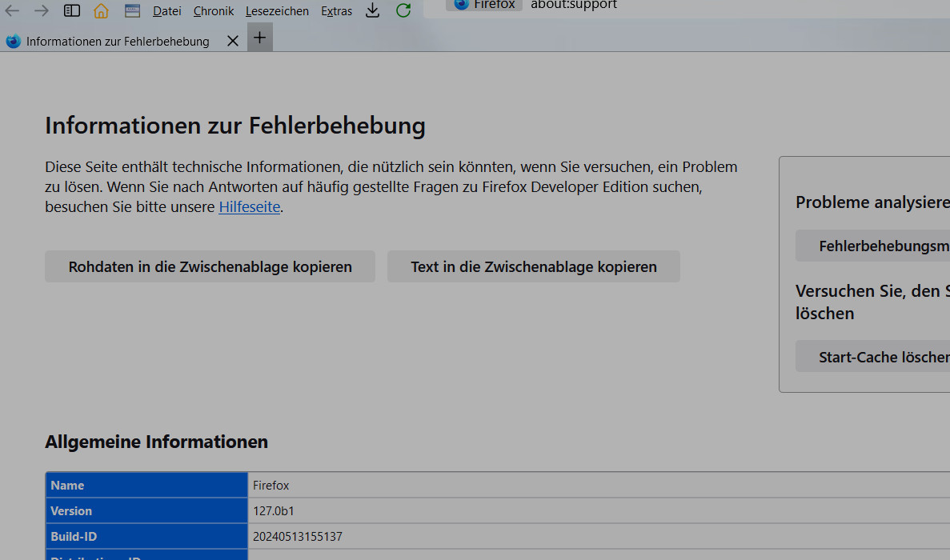
Task: Reload the page with green refresh icon
Action: [403, 10]
